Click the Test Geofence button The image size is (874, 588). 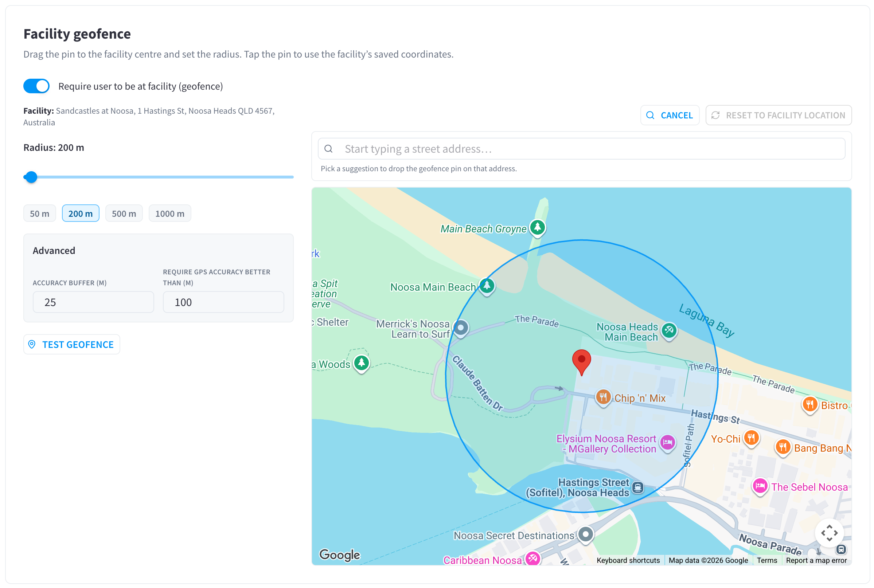[x=72, y=344]
